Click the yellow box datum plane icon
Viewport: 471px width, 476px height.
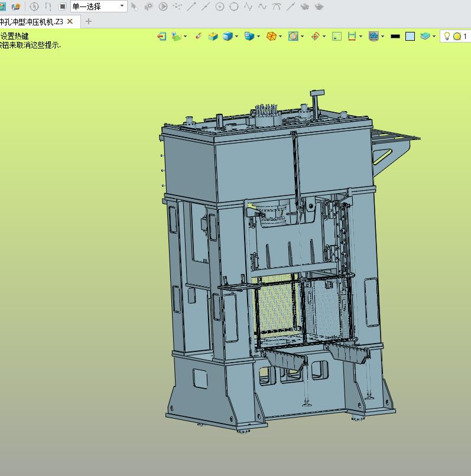213,37
